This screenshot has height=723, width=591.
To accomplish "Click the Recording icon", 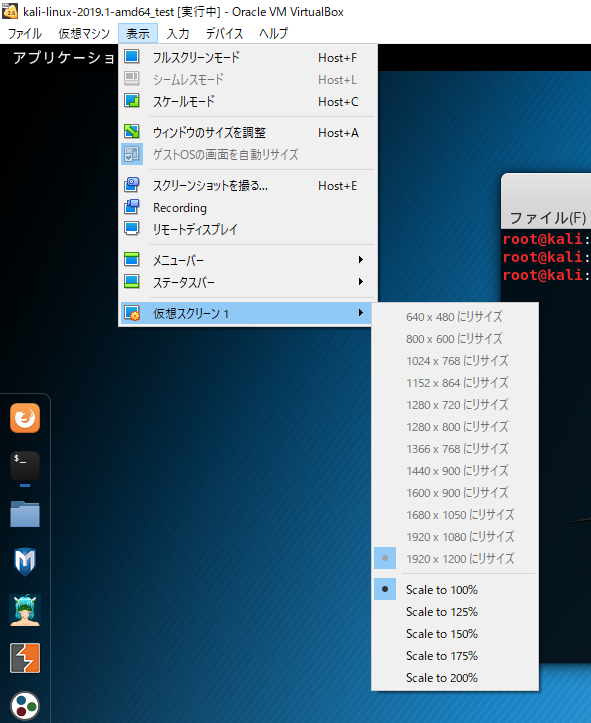I will [x=132, y=207].
